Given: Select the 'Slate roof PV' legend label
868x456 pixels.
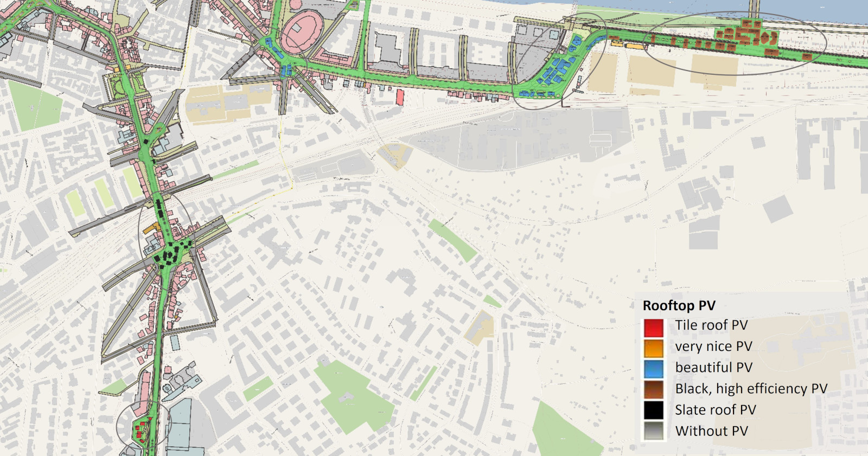Looking at the screenshot, I should (x=715, y=410).
